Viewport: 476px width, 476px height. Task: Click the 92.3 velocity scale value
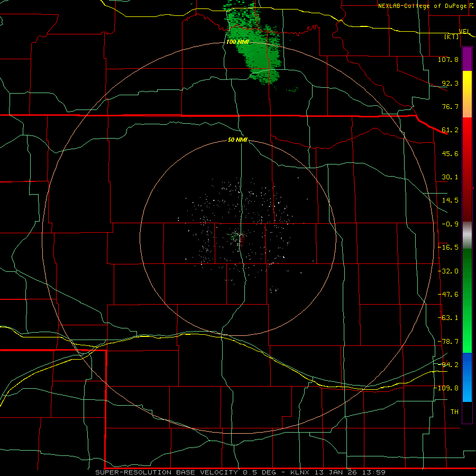pyautogui.click(x=450, y=83)
